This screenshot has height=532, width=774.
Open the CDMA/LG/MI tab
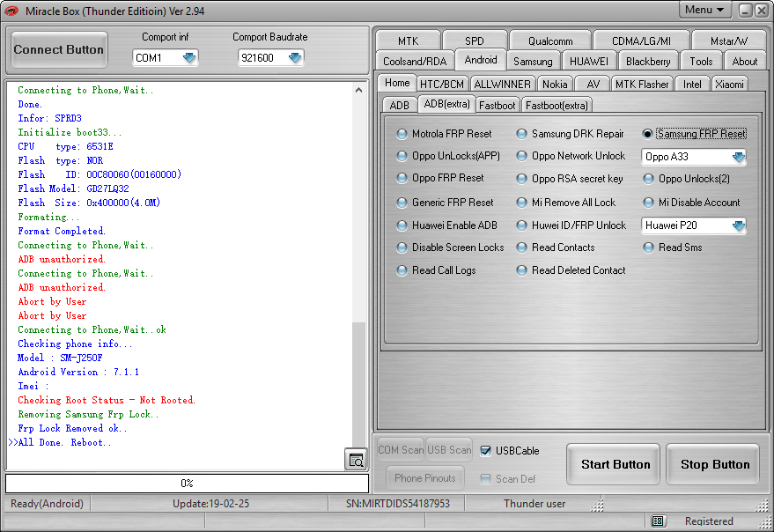[x=641, y=41]
